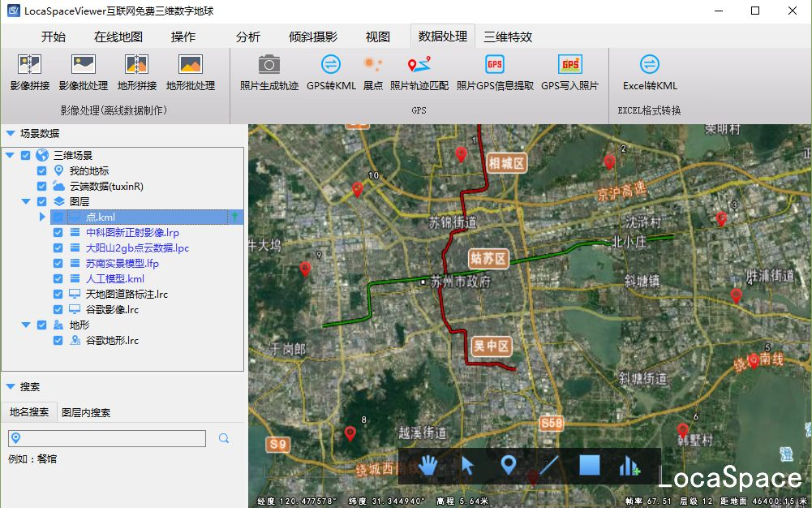Collapse the 搜索 panel
This screenshot has width=812, height=508.
[x=11, y=387]
